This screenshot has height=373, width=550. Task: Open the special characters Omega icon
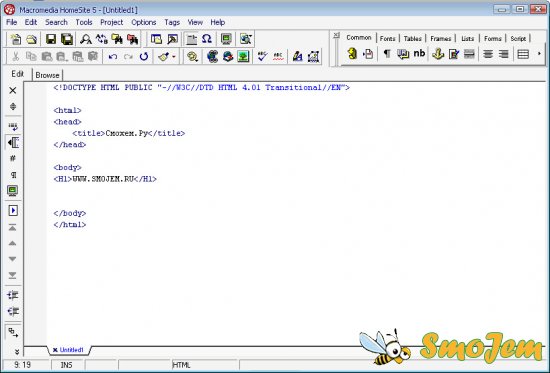tap(207, 39)
